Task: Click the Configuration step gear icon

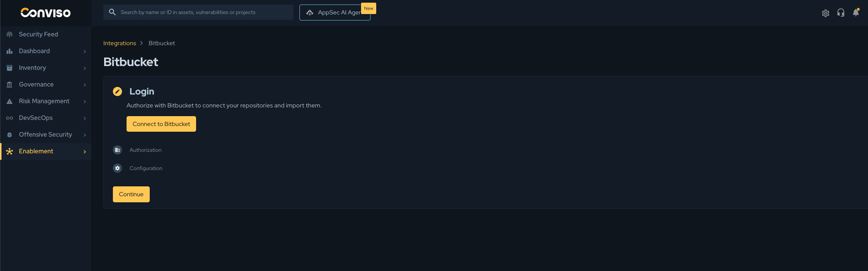Action: (117, 168)
